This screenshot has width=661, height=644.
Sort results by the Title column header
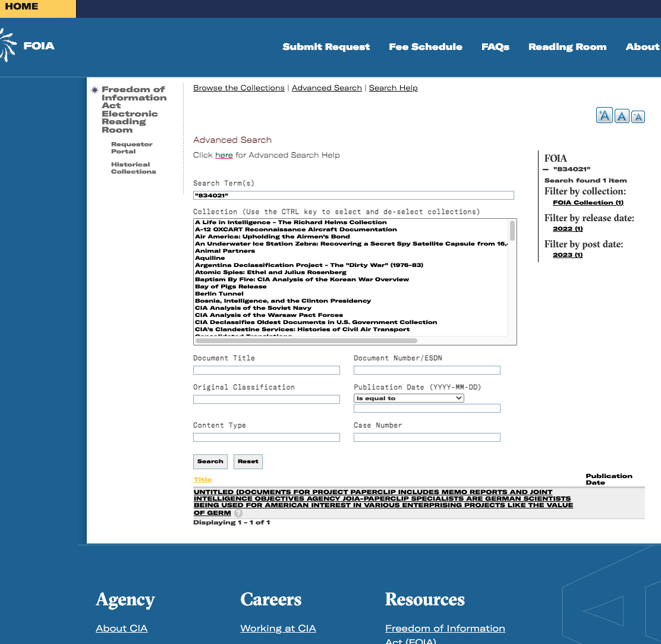[x=202, y=479]
